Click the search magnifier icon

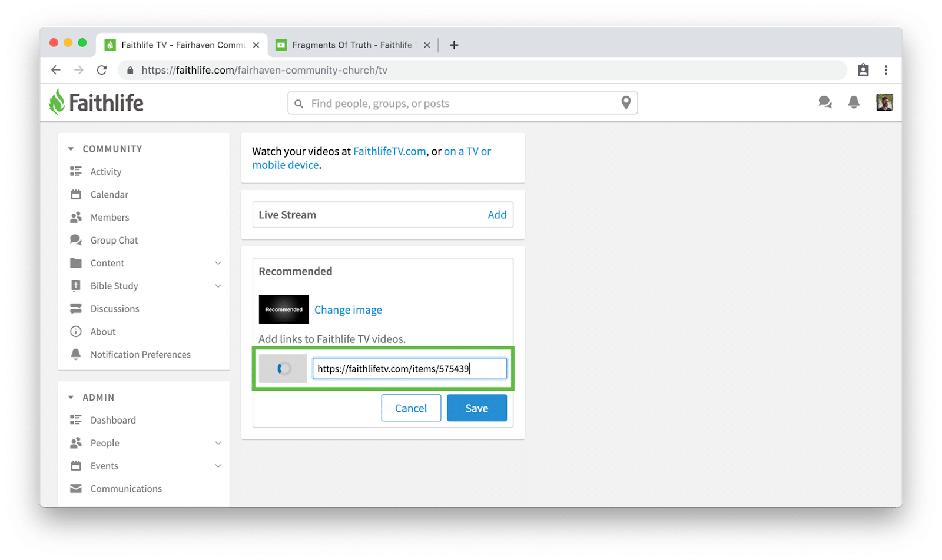299,104
